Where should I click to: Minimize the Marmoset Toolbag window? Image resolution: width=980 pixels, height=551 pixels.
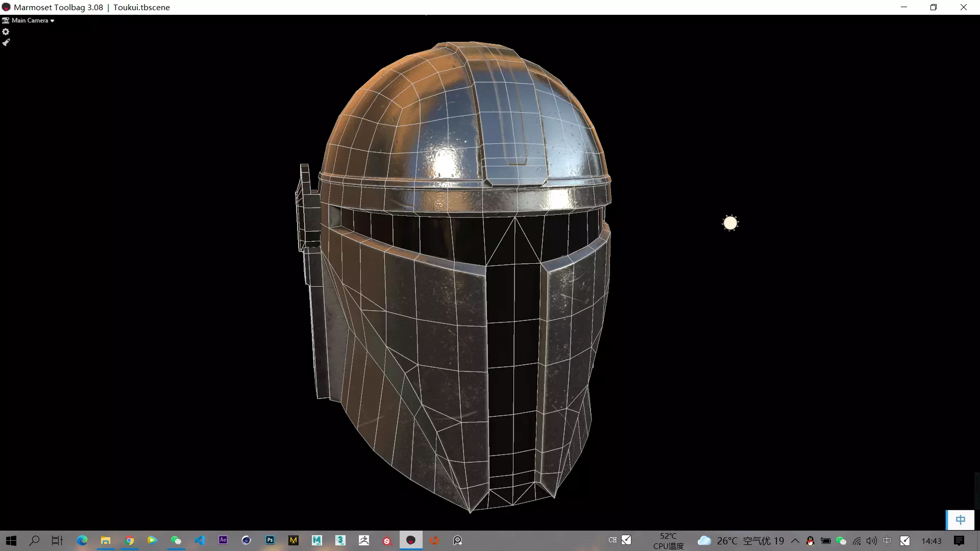[x=904, y=7]
